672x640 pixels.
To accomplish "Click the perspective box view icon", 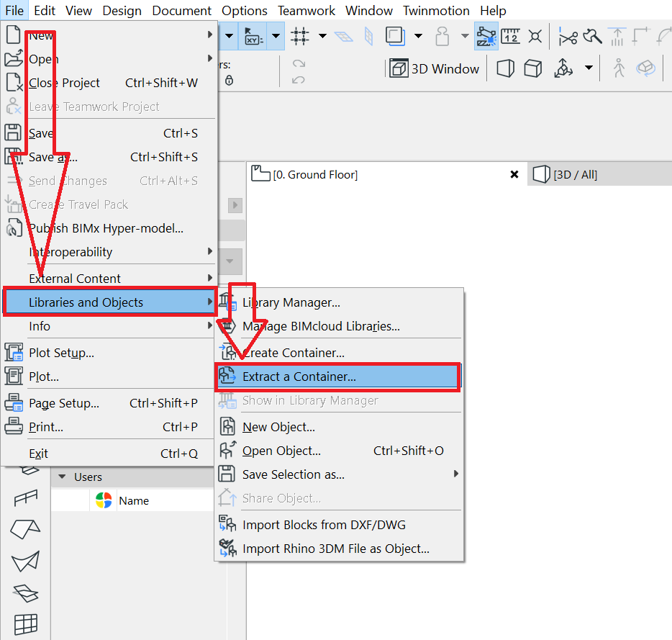I will click(505, 68).
